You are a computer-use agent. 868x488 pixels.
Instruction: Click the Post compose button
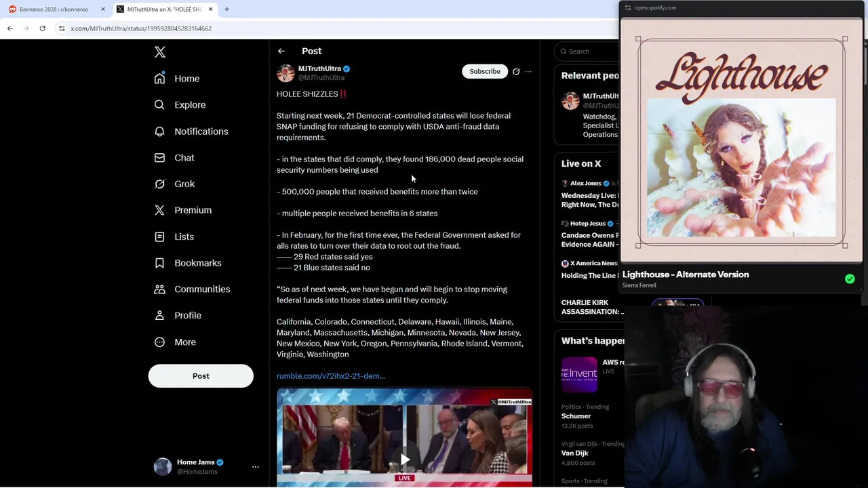201,376
